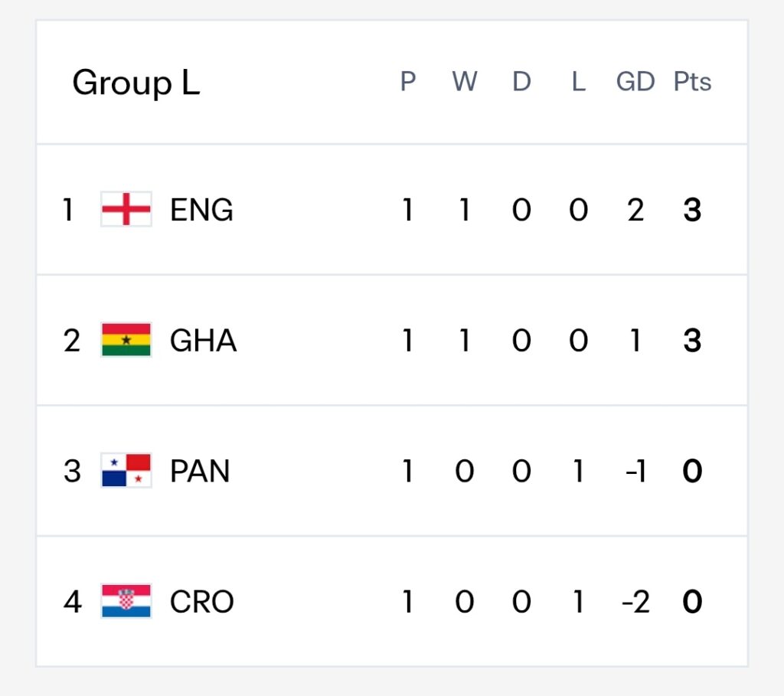Image resolution: width=784 pixels, height=696 pixels.
Task: Open the GHA team name
Action: click(203, 341)
